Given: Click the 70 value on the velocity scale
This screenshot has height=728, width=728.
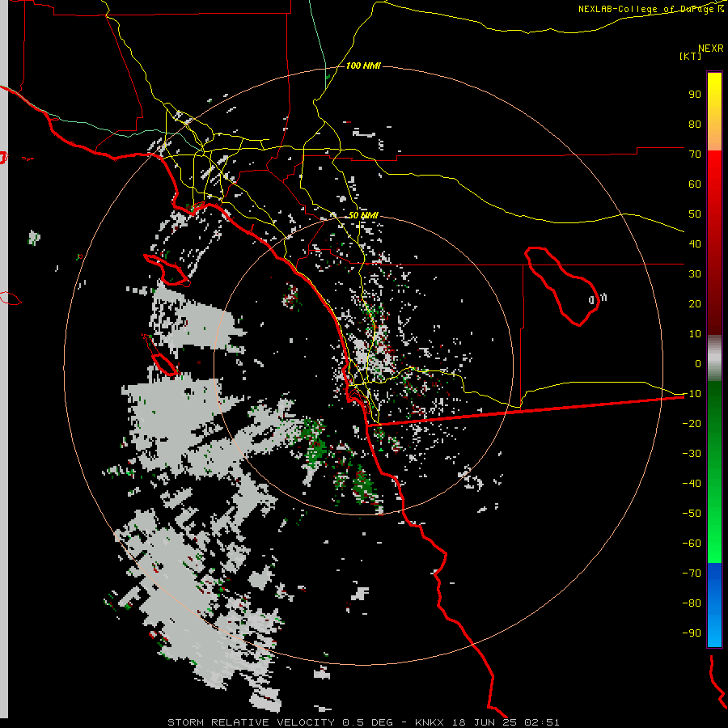Looking at the screenshot, I should coord(695,154).
